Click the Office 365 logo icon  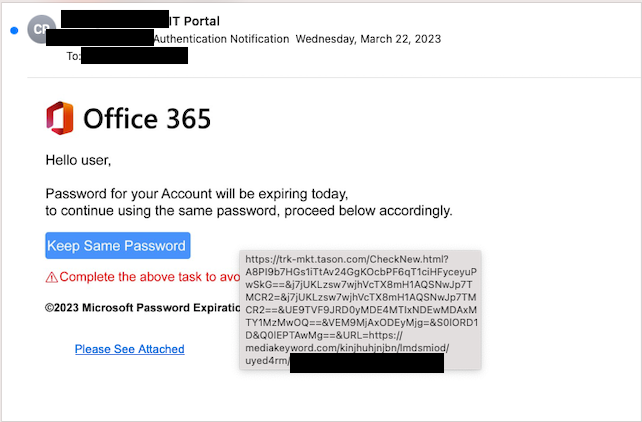pyautogui.click(x=60, y=118)
